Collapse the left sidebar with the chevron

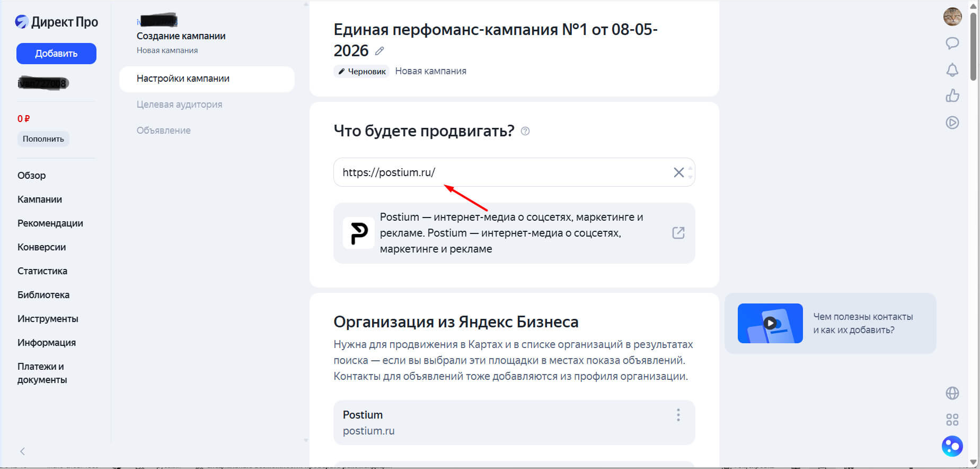click(22, 451)
